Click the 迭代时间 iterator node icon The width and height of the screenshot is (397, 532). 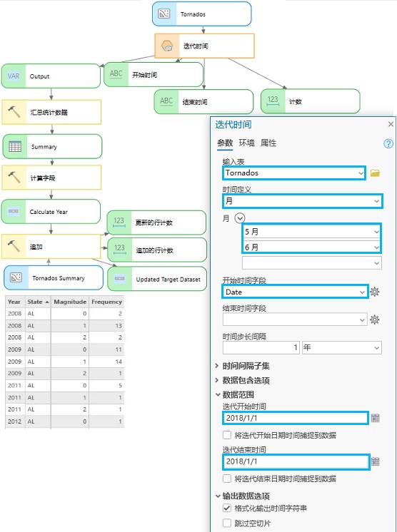167,46
